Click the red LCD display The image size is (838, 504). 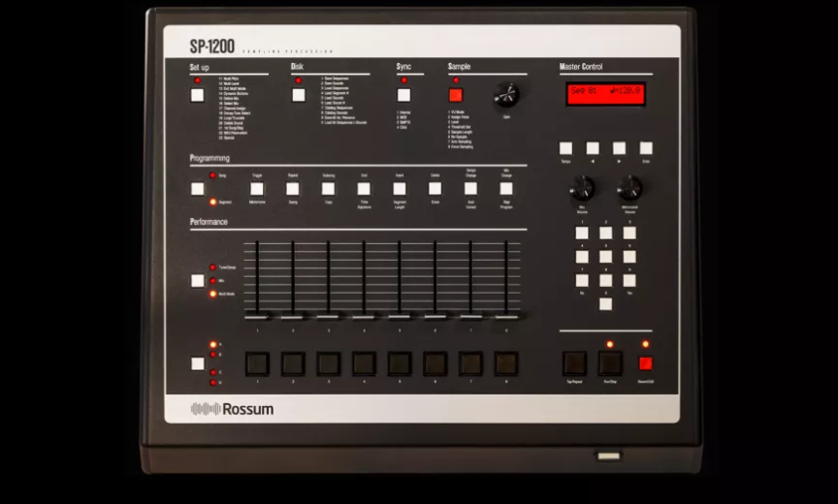606,94
